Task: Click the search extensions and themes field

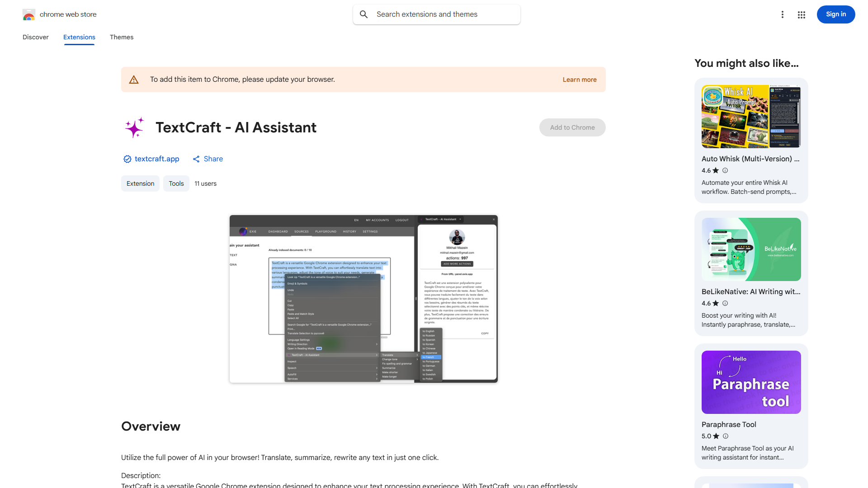Action: 436,14
